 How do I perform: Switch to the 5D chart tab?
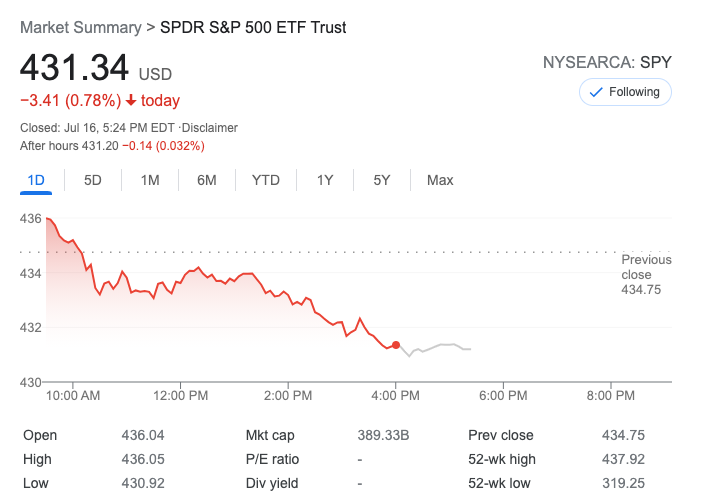[93, 180]
